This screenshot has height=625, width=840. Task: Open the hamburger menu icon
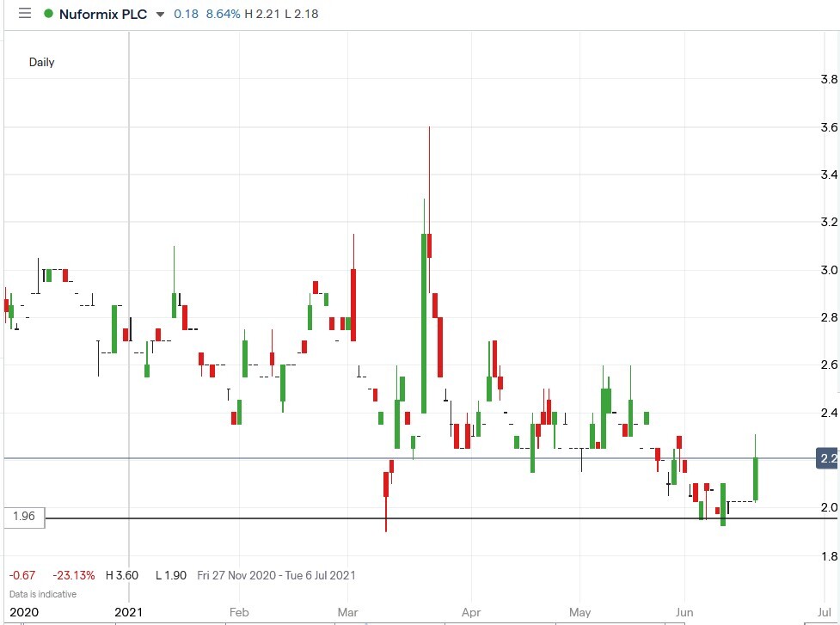[x=24, y=13]
